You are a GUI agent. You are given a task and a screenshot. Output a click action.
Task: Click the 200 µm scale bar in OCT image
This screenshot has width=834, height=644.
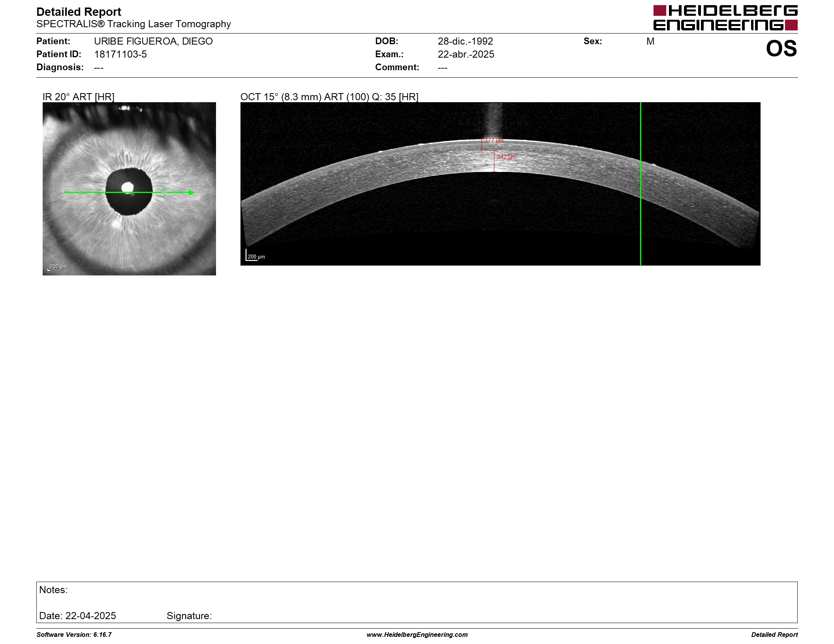click(x=255, y=255)
